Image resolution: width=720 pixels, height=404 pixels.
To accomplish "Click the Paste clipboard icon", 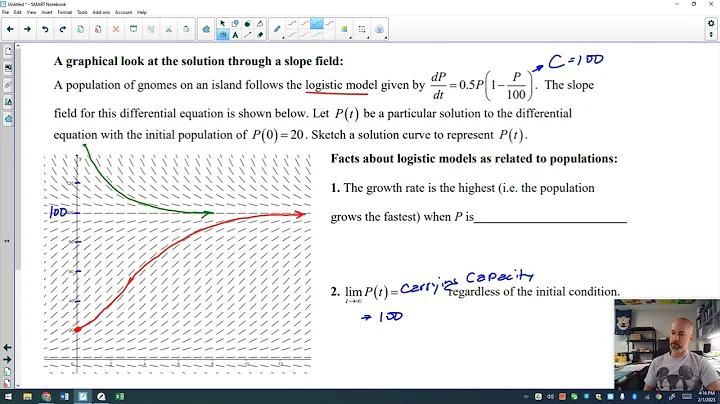I will point(186,29).
